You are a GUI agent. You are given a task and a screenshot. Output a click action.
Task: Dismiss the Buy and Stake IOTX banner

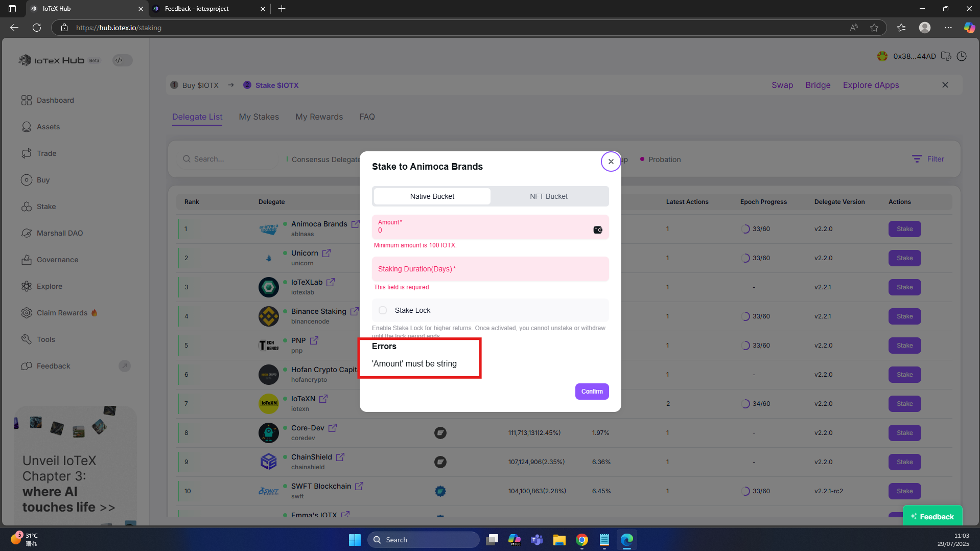pos(945,85)
